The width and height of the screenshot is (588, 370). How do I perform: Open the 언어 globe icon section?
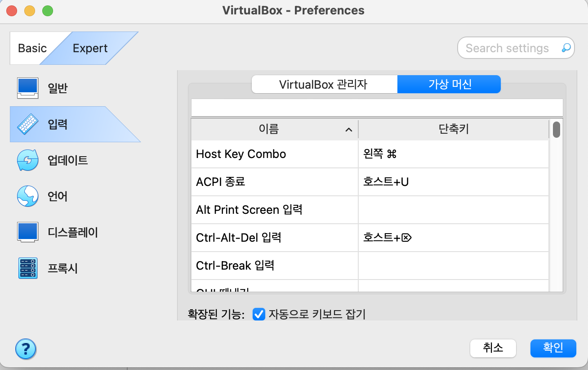[28, 196]
